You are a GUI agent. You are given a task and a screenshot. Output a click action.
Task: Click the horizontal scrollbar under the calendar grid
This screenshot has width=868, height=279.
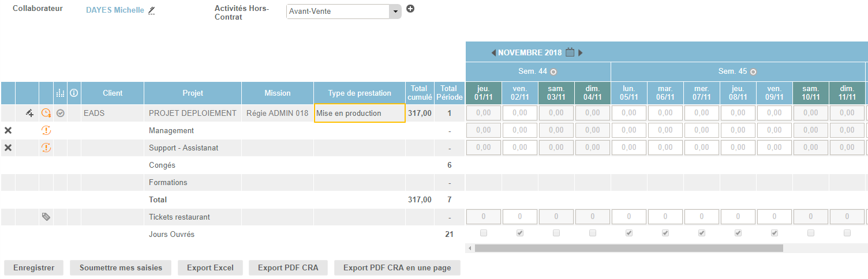pos(628,248)
